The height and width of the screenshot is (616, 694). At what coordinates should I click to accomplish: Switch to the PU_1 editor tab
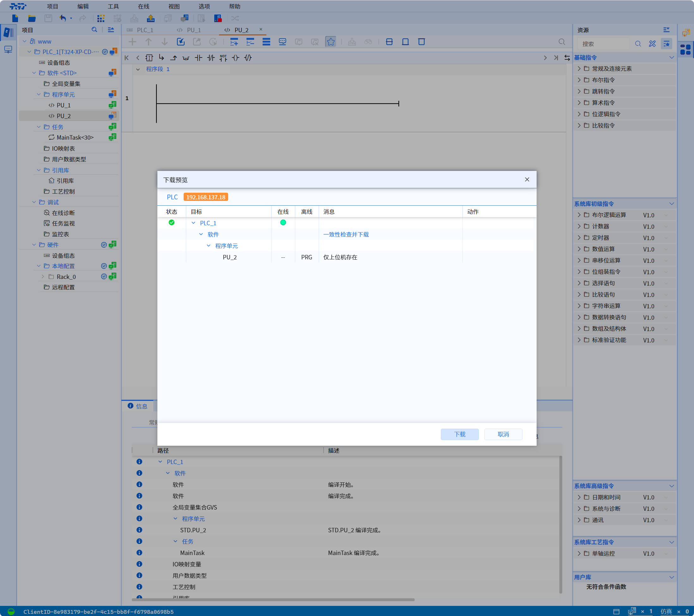193,30
